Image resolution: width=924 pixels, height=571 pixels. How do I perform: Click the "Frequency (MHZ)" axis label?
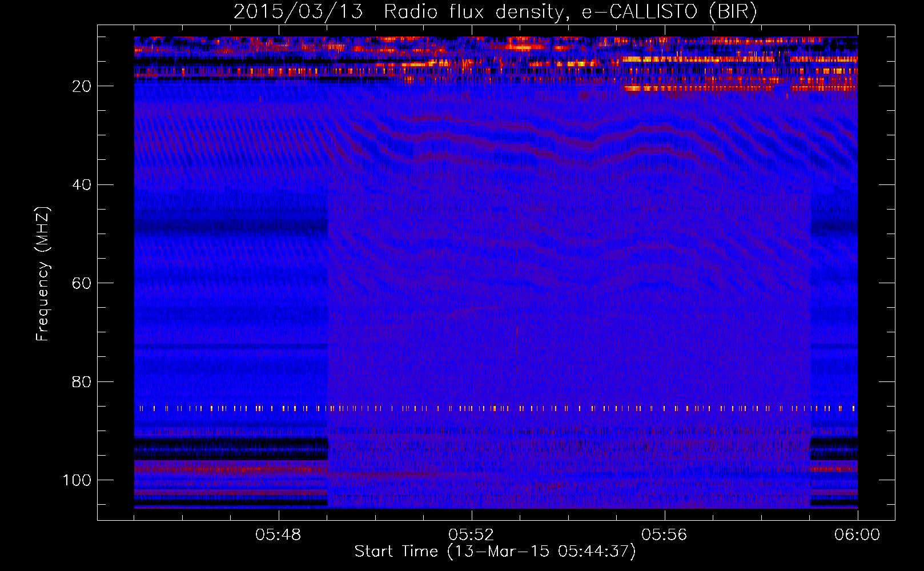(x=43, y=274)
